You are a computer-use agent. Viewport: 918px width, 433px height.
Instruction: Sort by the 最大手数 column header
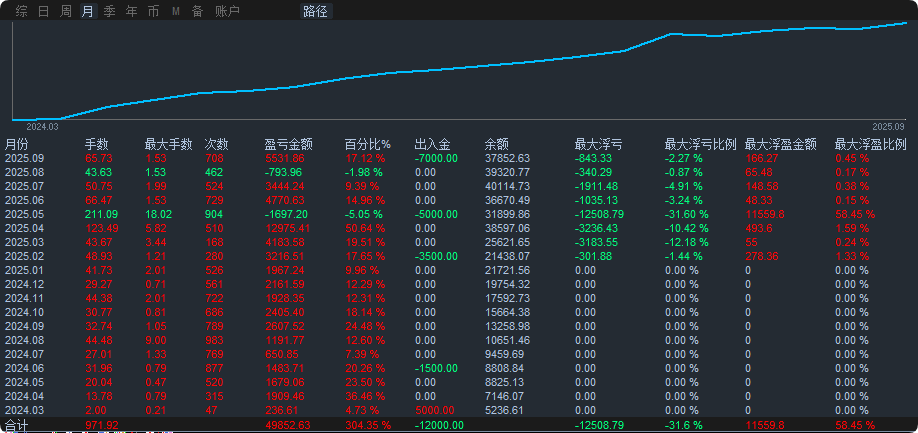[x=169, y=144]
